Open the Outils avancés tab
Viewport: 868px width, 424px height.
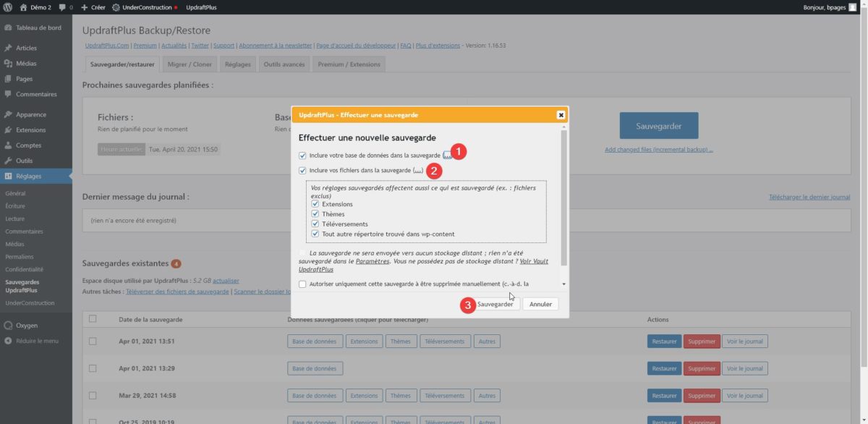click(x=284, y=64)
